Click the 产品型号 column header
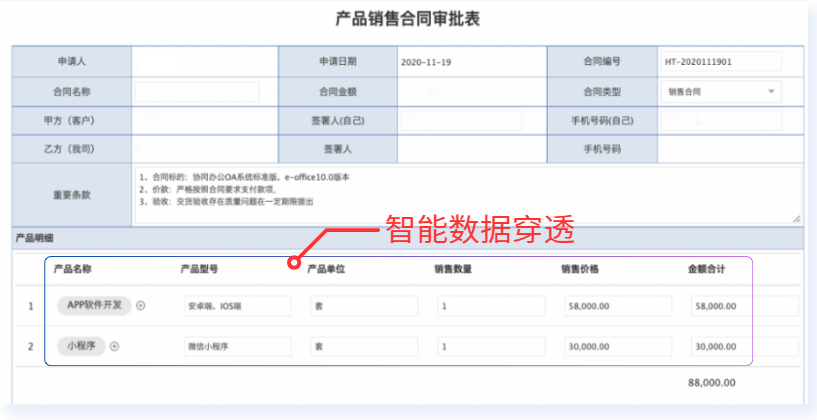 [200, 269]
